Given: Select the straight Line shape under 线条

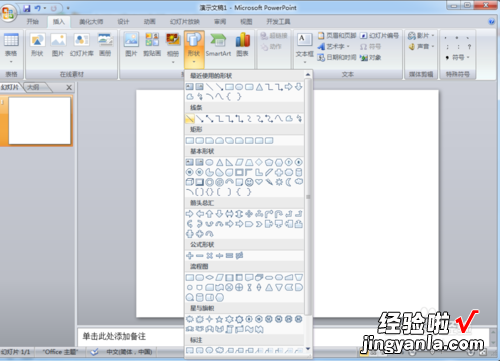Looking at the screenshot, I should point(190,118).
